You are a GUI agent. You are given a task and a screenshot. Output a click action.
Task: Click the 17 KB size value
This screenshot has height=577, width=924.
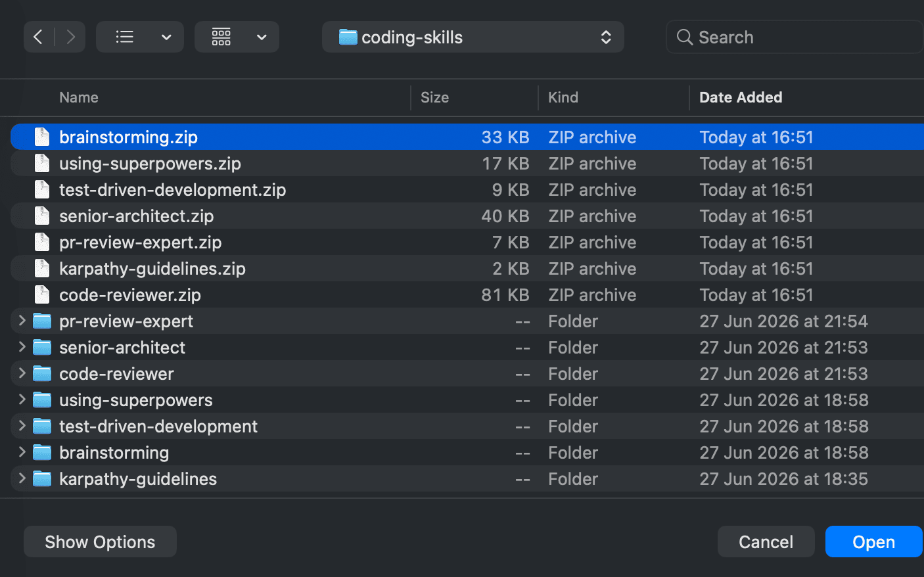click(505, 163)
